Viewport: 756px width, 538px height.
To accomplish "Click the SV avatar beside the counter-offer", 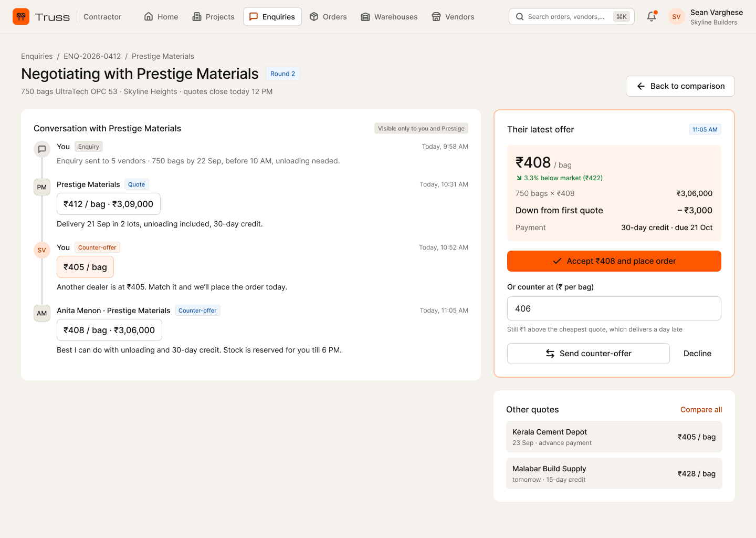I will (42, 250).
